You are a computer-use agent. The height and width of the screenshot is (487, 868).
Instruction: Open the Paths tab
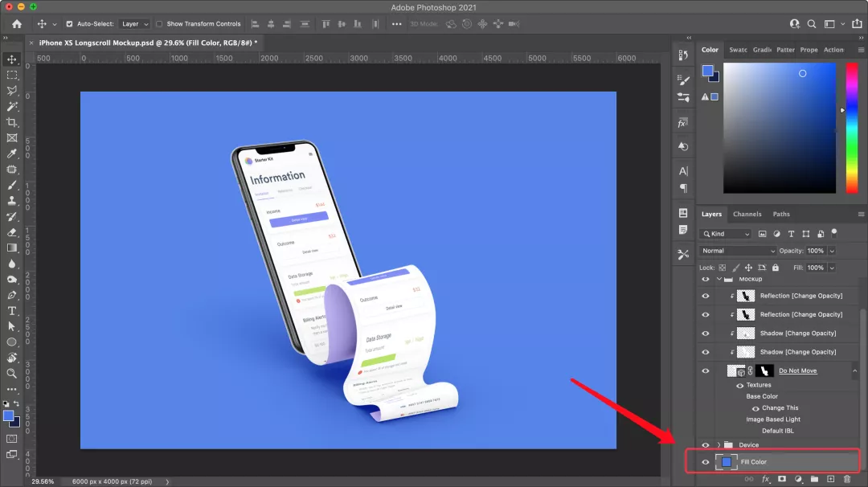click(x=781, y=214)
